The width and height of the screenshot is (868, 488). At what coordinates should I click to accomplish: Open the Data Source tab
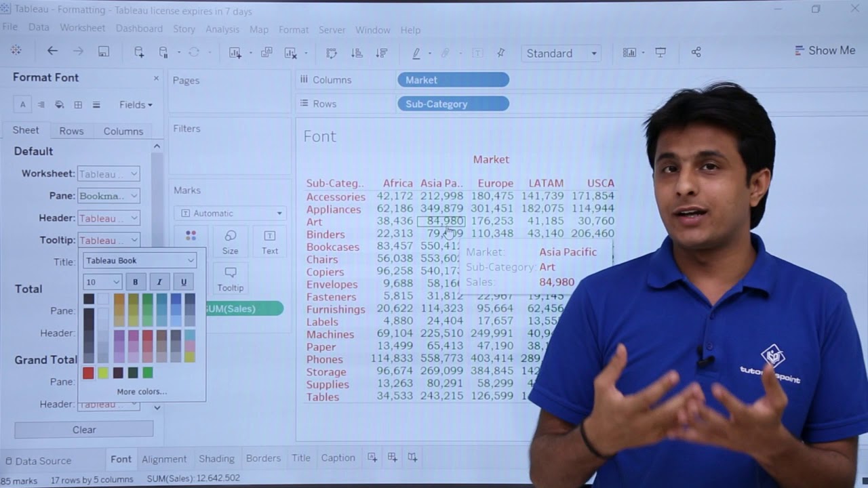pyautogui.click(x=37, y=460)
